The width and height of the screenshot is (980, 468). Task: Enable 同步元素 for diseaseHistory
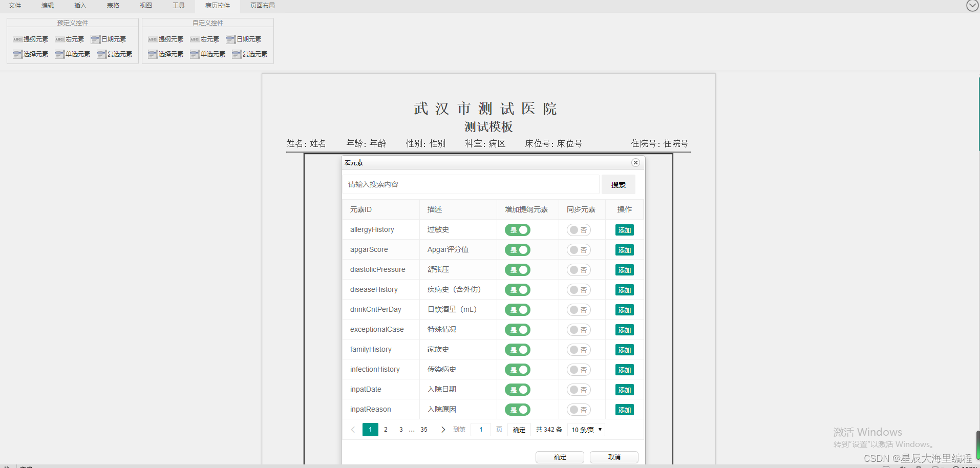tap(579, 290)
